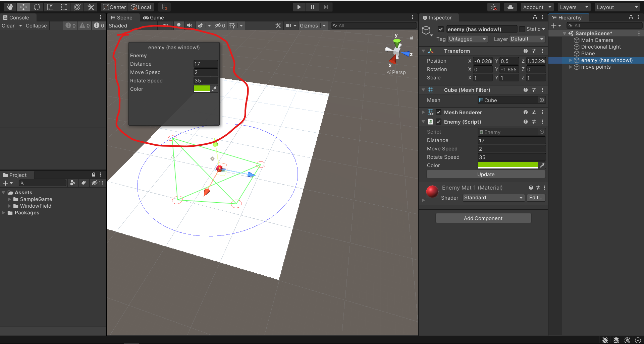
Task: Click Distance field in Inspector
Action: (512, 140)
